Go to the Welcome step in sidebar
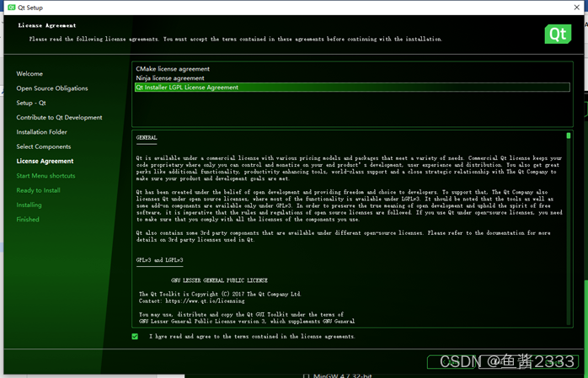The width and height of the screenshot is (588, 378). 29,74
